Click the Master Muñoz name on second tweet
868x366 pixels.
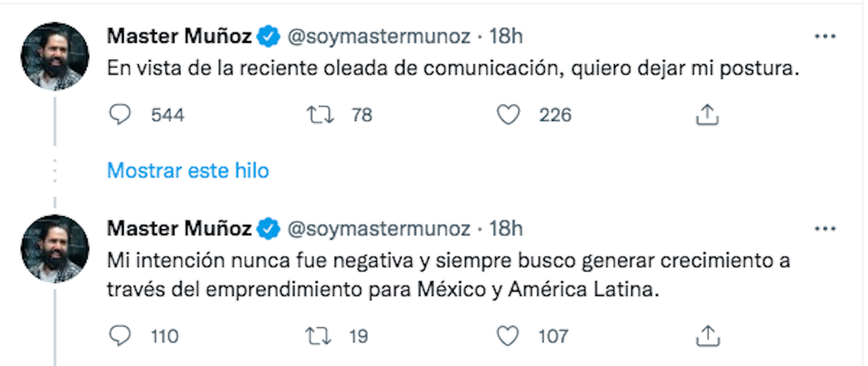(179, 229)
